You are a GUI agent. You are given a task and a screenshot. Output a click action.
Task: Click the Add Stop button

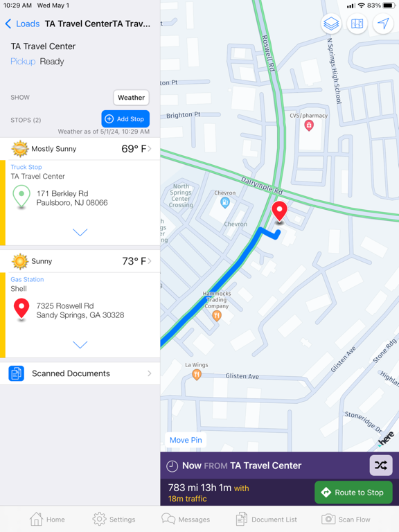click(x=125, y=118)
